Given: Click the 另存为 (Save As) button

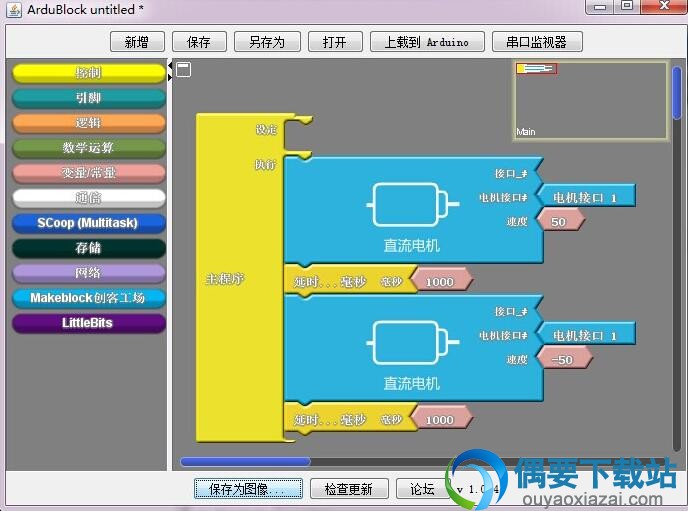Looking at the screenshot, I should [x=267, y=42].
